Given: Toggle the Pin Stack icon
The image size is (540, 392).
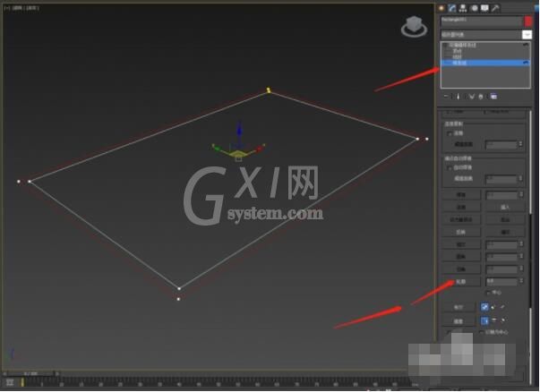Looking at the screenshot, I should point(446,97).
